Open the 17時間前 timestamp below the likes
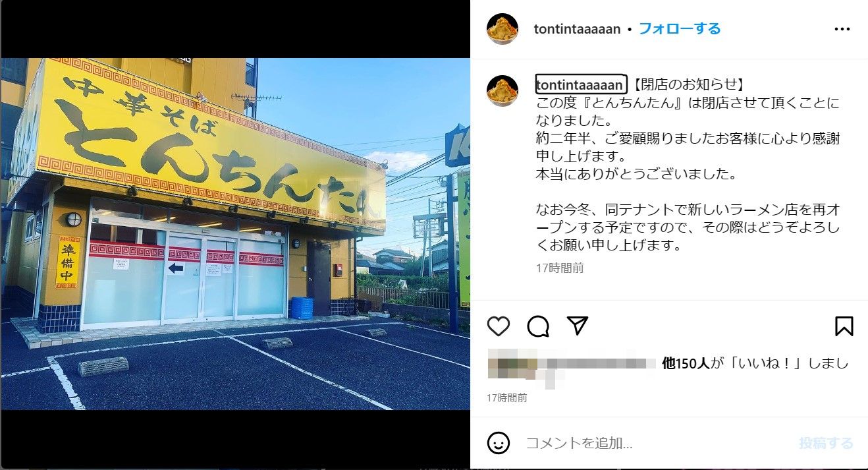 507,398
